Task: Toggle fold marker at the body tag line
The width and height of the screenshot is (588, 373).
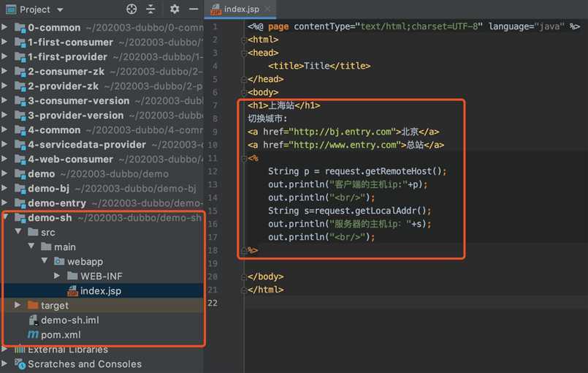Action: (x=244, y=92)
